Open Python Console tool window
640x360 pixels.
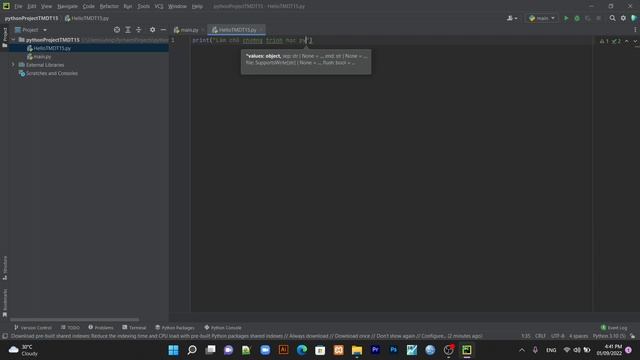tap(223, 327)
